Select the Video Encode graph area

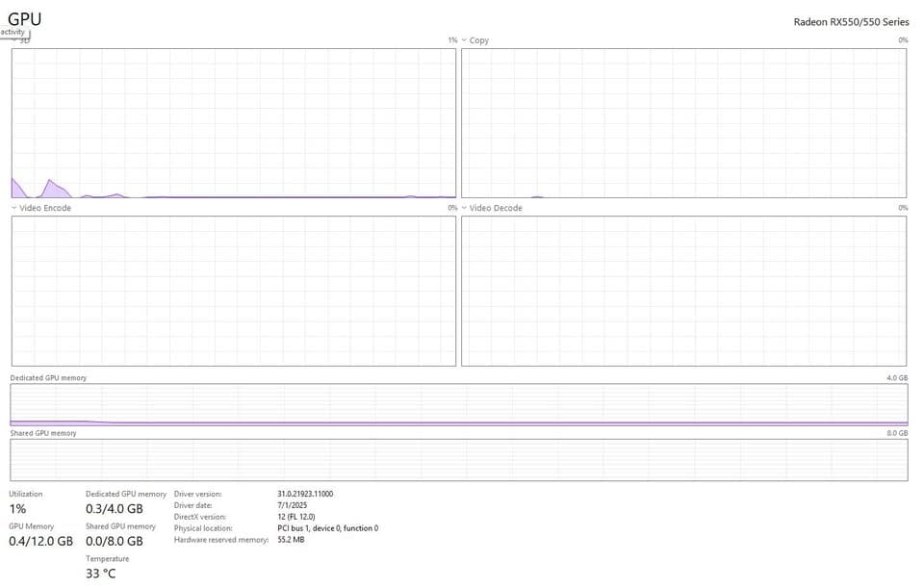coord(233,291)
